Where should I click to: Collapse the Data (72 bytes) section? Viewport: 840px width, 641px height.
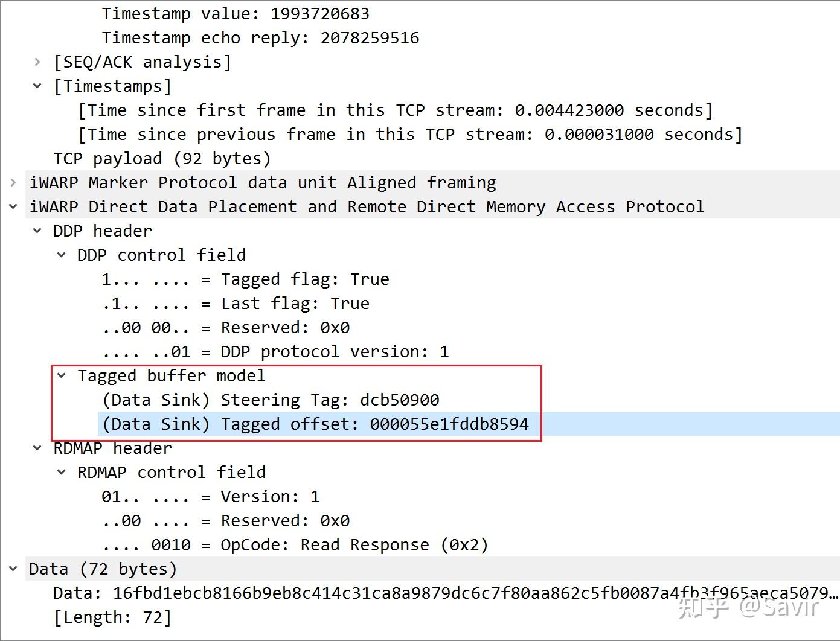click(x=12, y=568)
